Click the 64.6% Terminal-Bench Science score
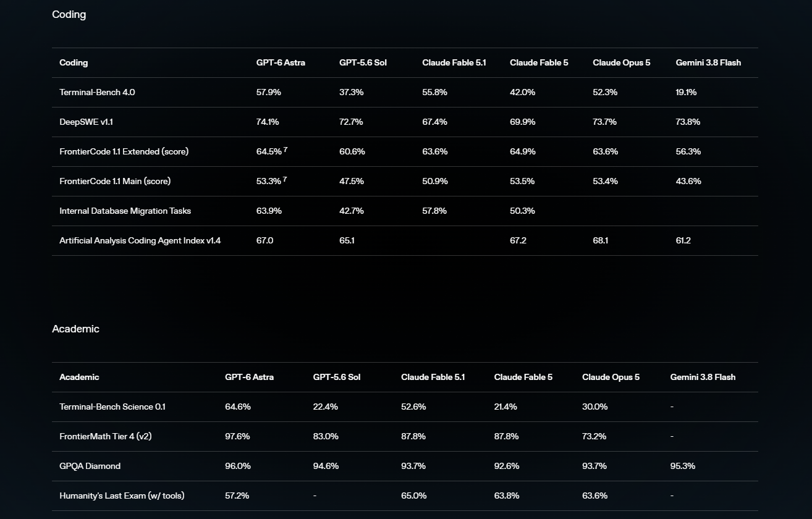Viewport: 812px width, 519px height. [238, 407]
